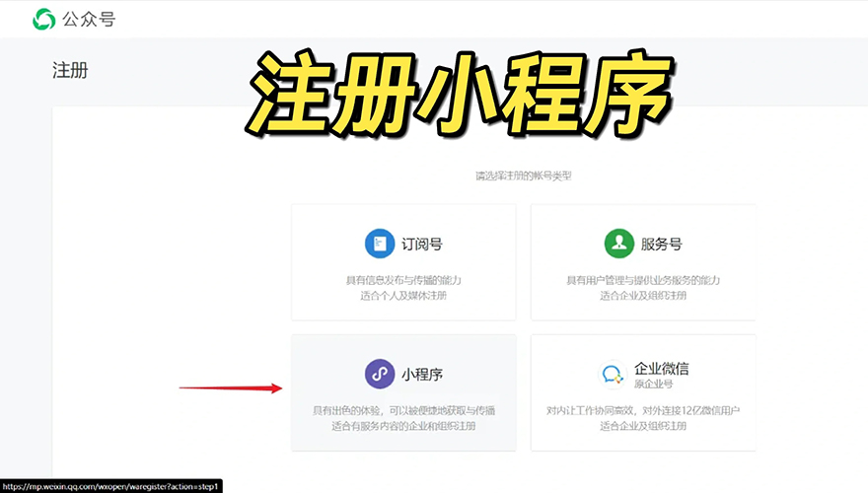Select the 企业微信 account type title
This screenshot has width=868, height=493.
(x=662, y=369)
